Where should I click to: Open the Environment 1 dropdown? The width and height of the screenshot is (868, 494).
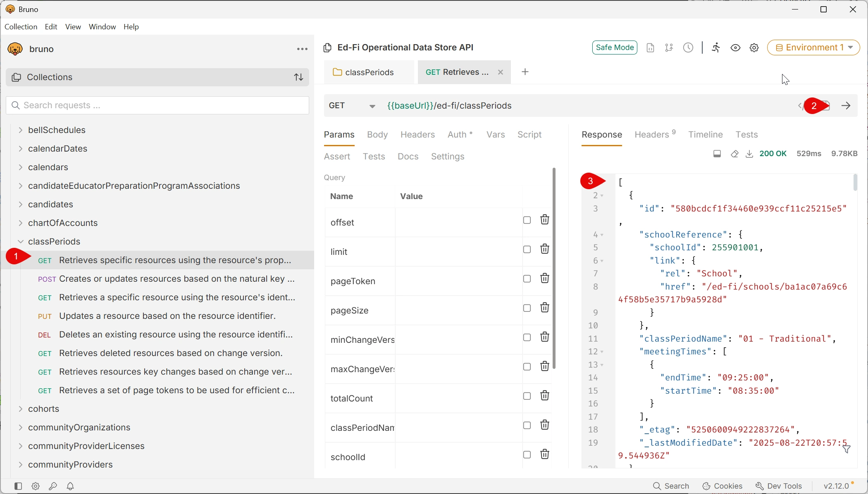click(x=813, y=47)
